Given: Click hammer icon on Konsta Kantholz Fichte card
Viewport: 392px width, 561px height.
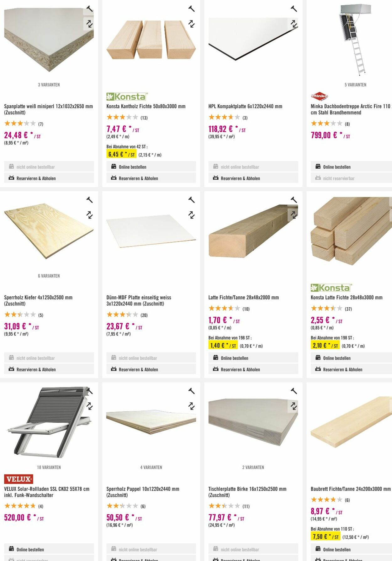Looking at the screenshot, I should pos(191,9).
